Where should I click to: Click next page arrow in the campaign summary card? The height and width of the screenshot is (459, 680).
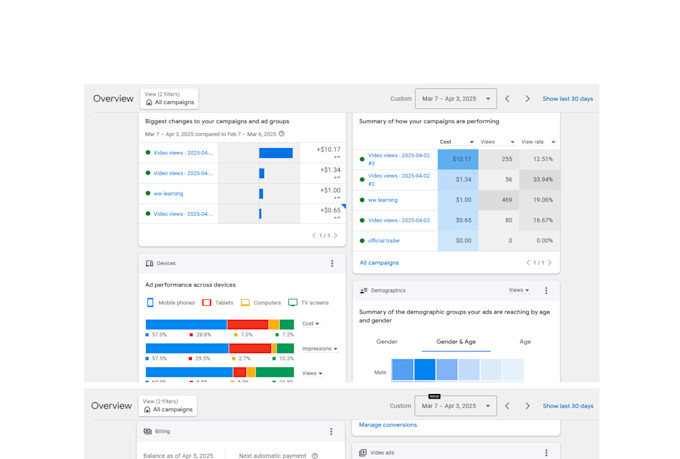coord(549,263)
